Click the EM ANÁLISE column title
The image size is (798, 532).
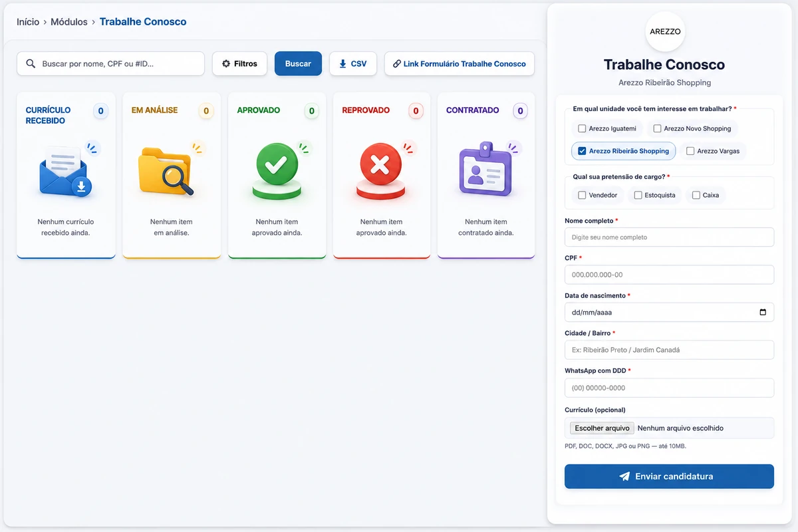point(154,110)
